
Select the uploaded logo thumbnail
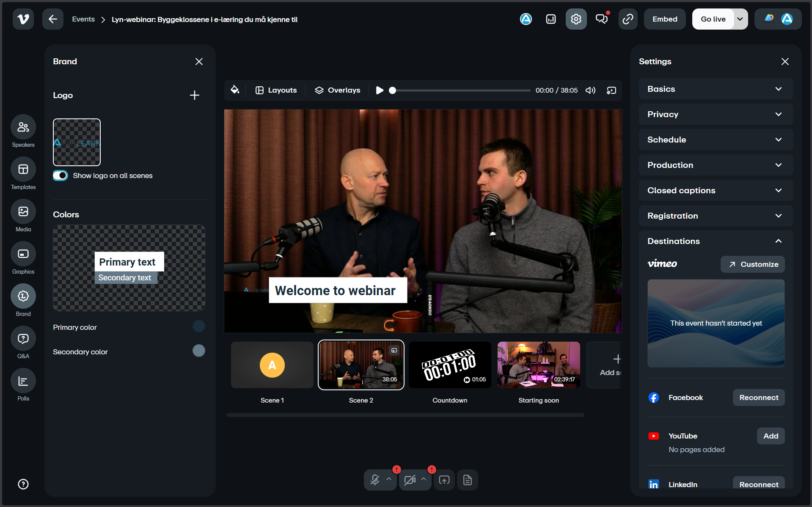(x=77, y=142)
